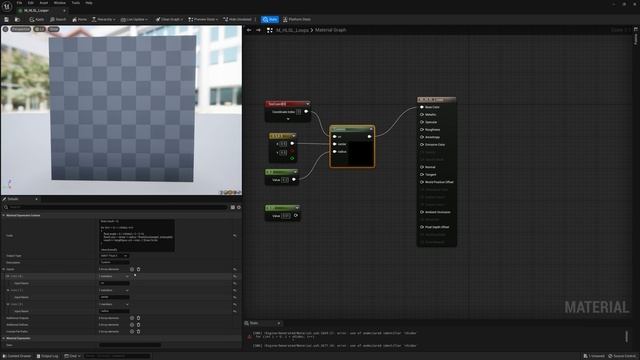Open the Output Type dropdown

pyautogui.click(x=114, y=256)
